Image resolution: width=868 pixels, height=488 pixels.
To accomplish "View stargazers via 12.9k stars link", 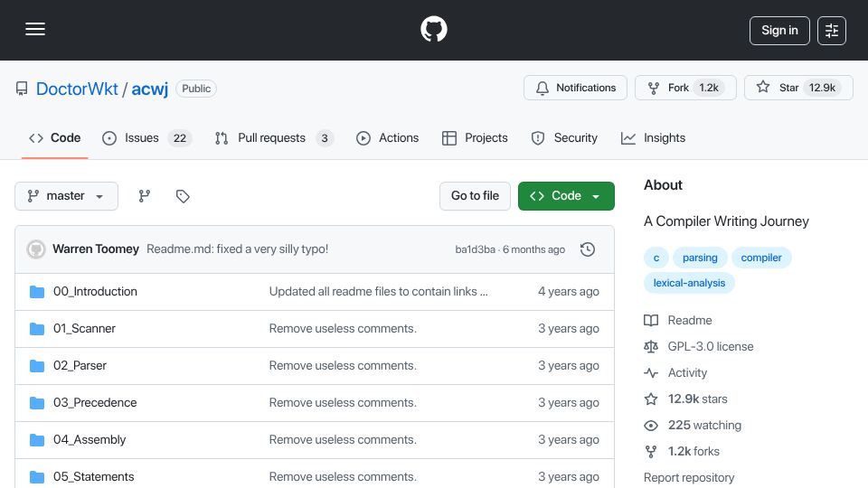I will click(x=686, y=399).
